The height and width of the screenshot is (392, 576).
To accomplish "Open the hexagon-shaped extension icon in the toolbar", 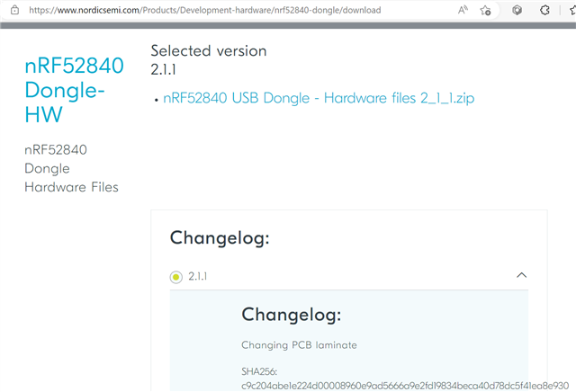I will [x=517, y=10].
